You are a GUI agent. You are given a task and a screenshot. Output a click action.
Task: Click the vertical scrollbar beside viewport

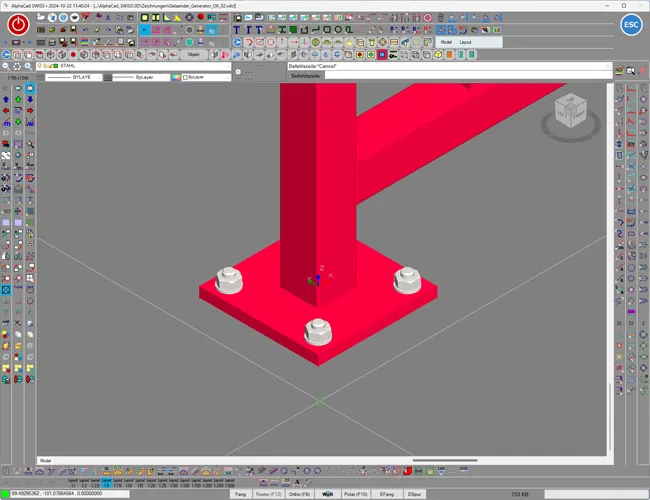610,417
